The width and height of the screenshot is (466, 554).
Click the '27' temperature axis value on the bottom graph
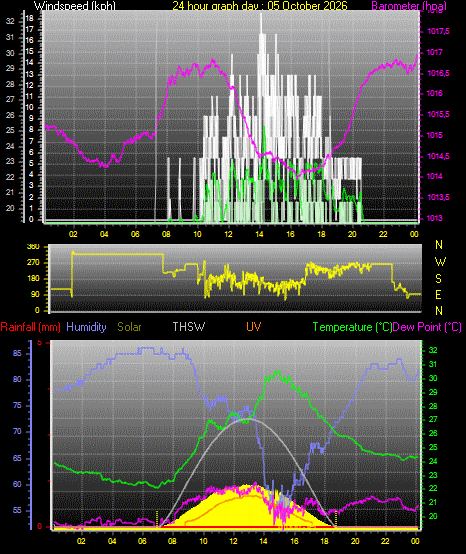coord(433,419)
